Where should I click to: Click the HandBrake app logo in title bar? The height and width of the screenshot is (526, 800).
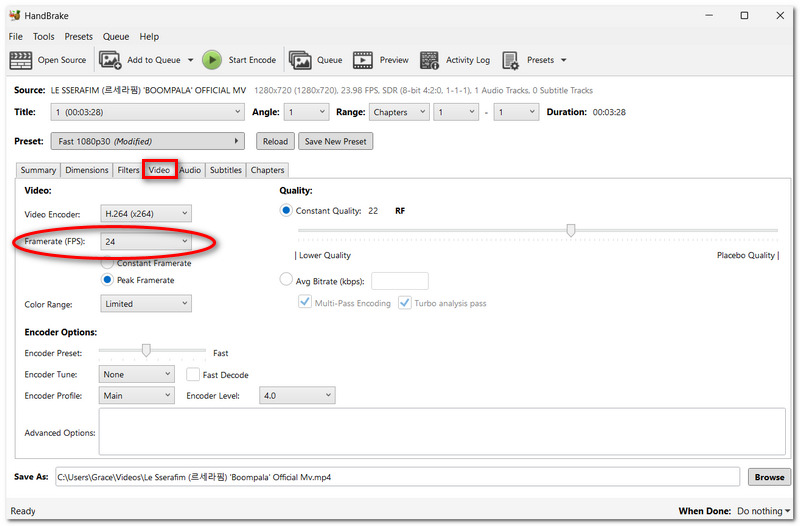click(x=14, y=15)
